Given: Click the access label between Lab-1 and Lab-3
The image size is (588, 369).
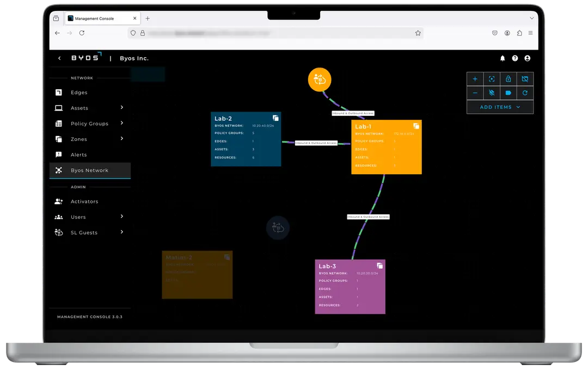Looking at the screenshot, I should [x=368, y=217].
